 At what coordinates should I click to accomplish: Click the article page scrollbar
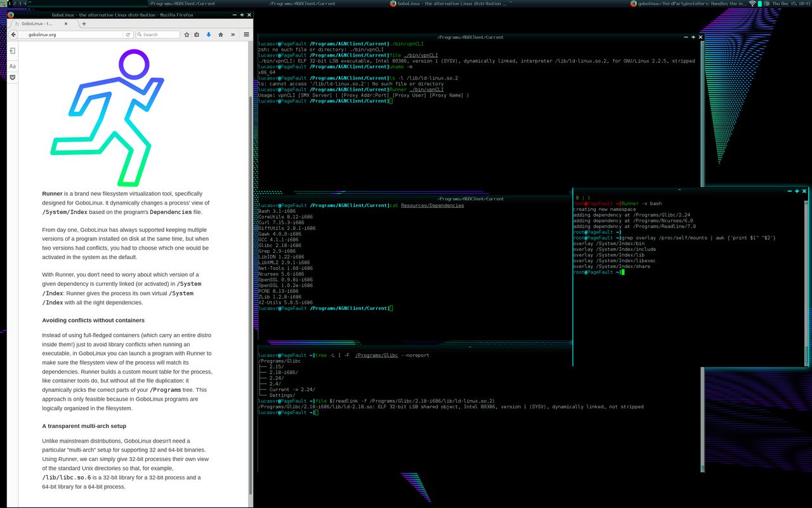tap(249, 254)
